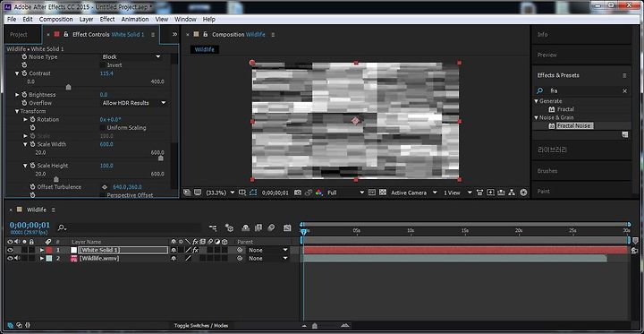Take a snapshot with the camera icon
The height and width of the screenshot is (334, 644).
point(298,193)
